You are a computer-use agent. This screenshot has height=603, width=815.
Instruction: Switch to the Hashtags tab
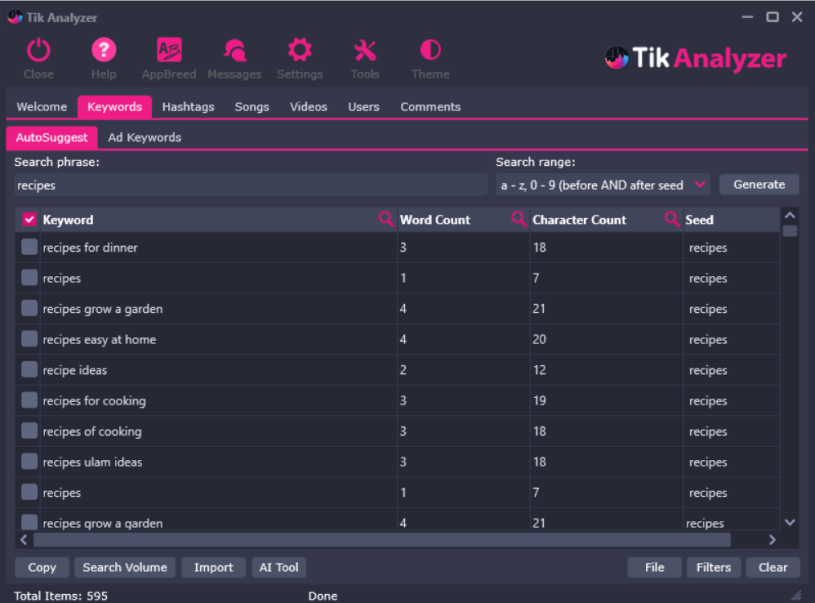click(x=188, y=106)
